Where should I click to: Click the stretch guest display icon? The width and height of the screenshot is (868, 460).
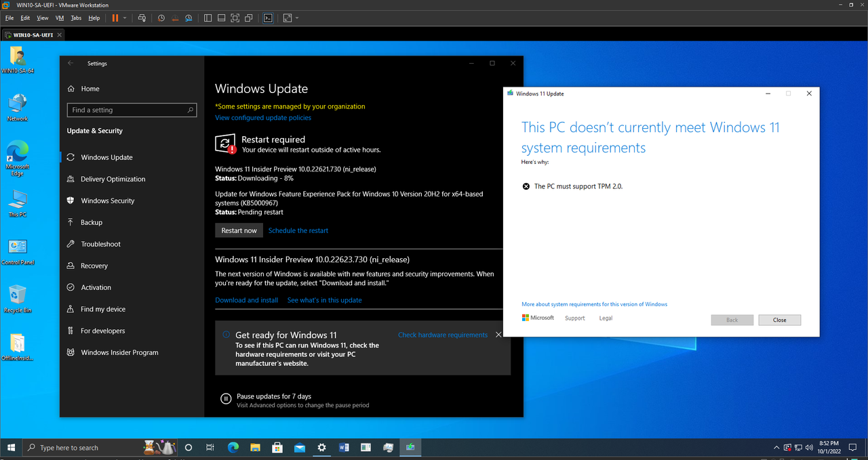[x=288, y=18]
